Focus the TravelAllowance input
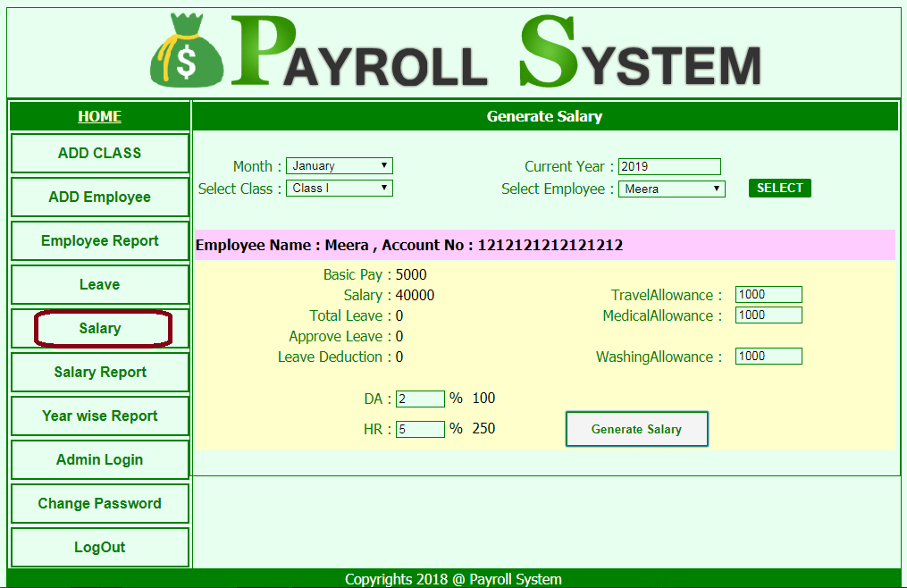Screen dimensions: 907x588 (x=768, y=295)
